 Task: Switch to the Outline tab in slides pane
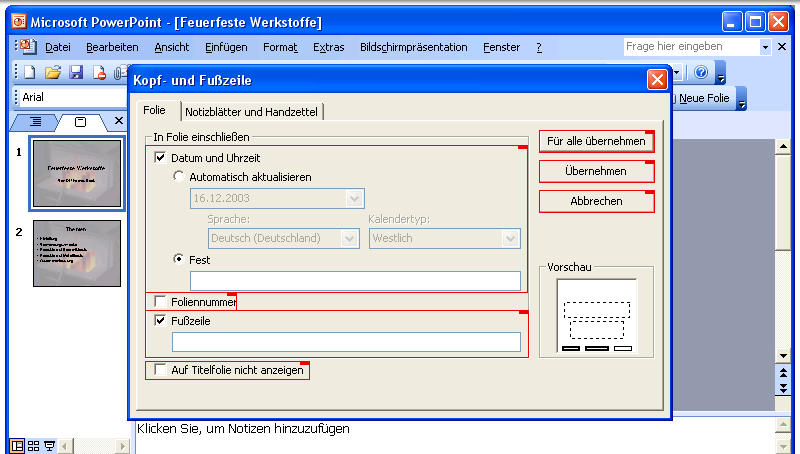click(35, 121)
